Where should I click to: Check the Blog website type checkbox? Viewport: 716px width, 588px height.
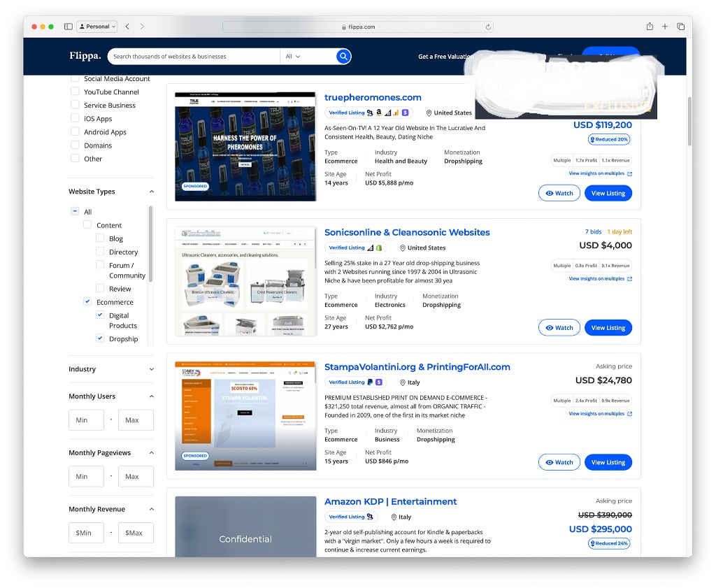click(x=101, y=238)
